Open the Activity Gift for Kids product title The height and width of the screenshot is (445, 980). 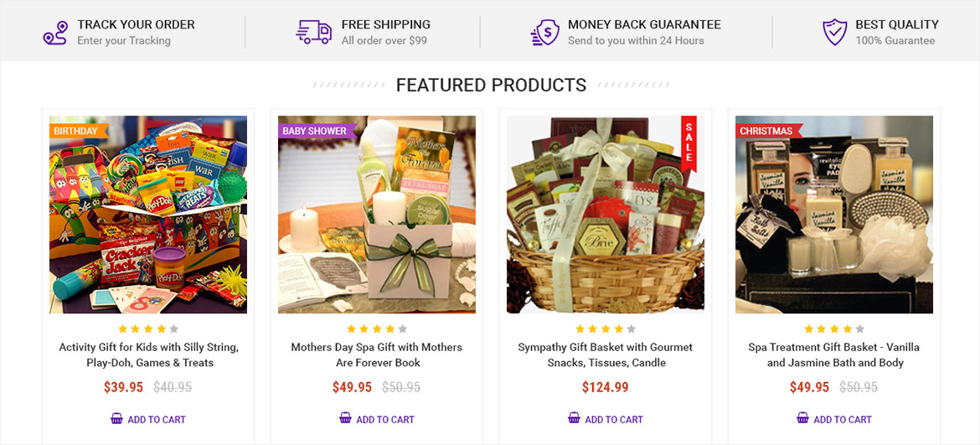tap(148, 355)
